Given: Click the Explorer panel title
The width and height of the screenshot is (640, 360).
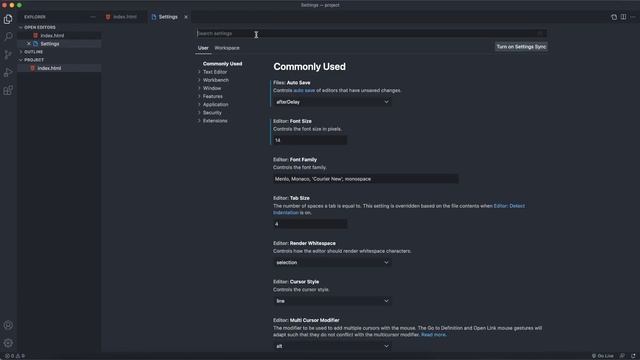Looking at the screenshot, I should tap(35, 17).
